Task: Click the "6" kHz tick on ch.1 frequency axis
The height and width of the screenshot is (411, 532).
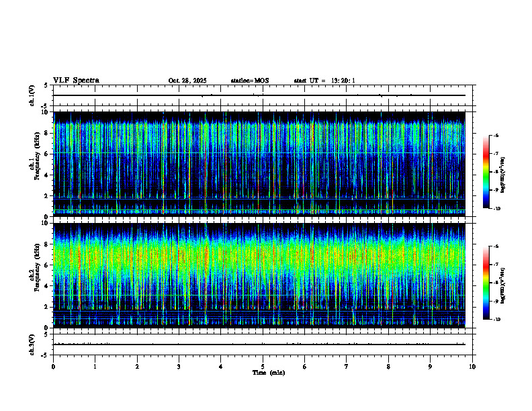Action: pyautogui.click(x=47, y=154)
